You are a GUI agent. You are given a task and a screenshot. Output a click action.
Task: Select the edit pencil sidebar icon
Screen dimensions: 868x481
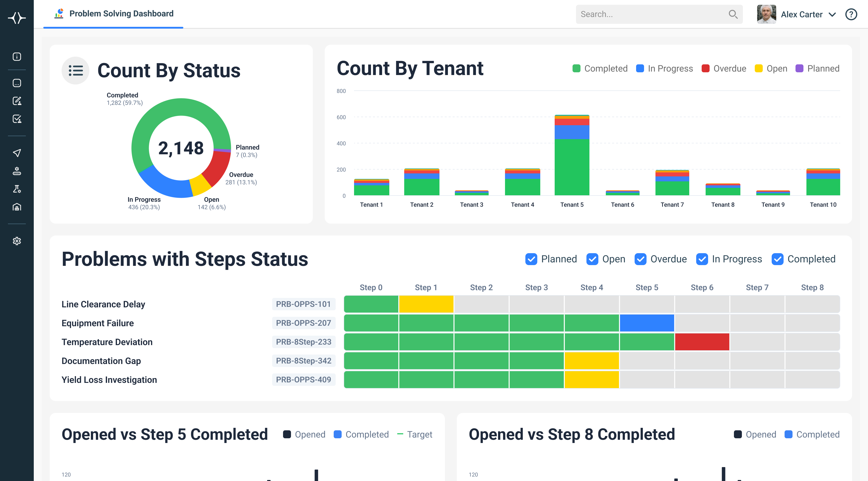17,101
